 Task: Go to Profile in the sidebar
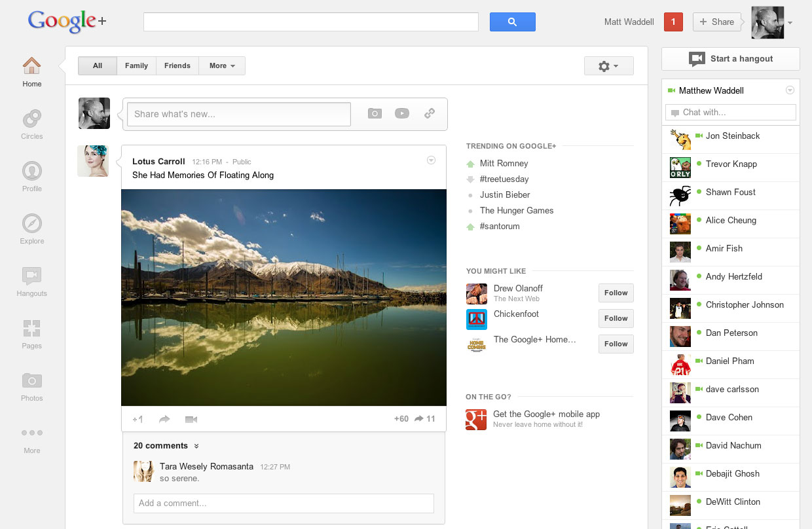31,171
